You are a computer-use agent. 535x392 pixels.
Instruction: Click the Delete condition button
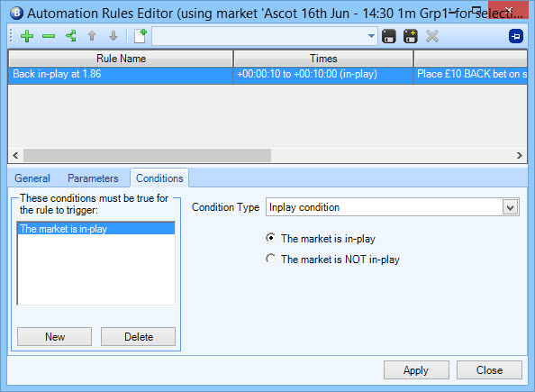click(138, 337)
